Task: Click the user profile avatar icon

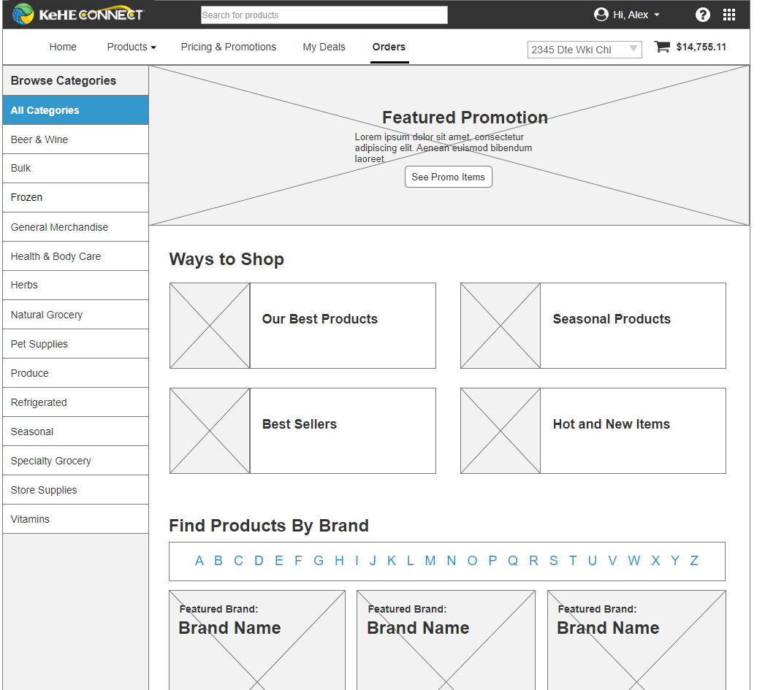Action: point(601,15)
